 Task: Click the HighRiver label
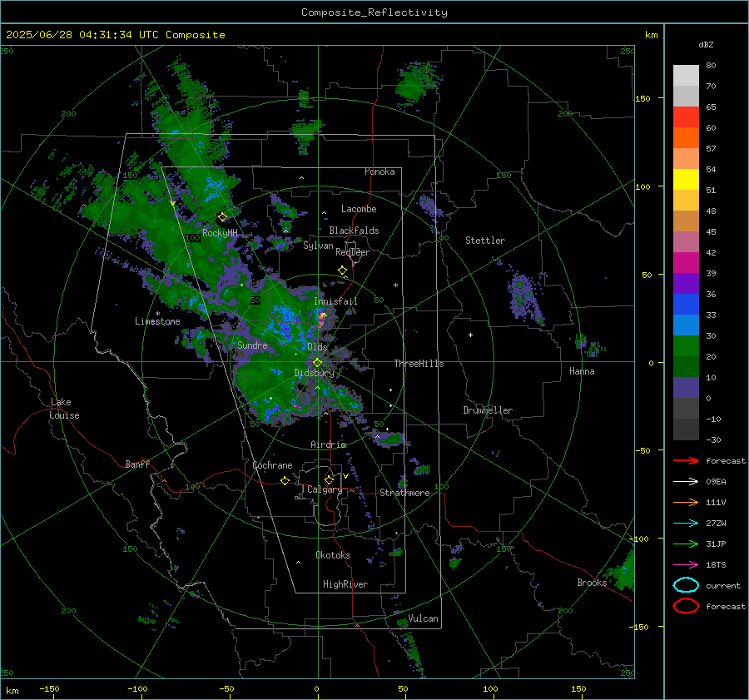(345, 584)
